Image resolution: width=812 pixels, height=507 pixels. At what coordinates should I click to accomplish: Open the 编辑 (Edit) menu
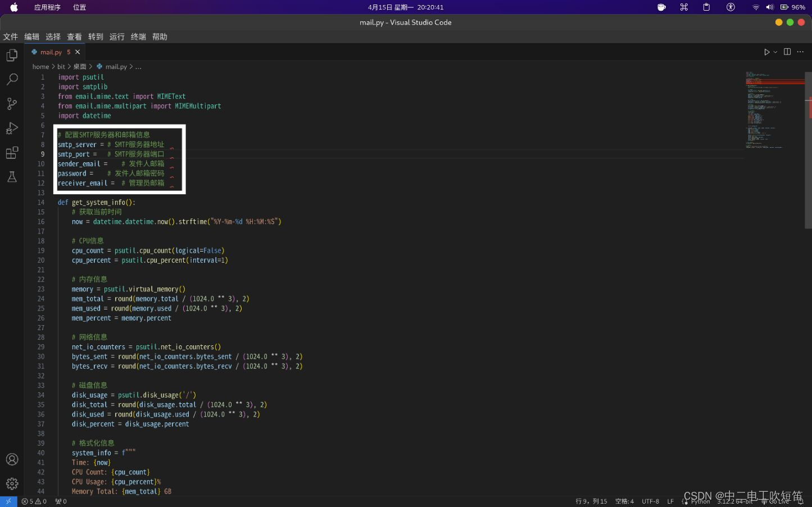pos(31,36)
